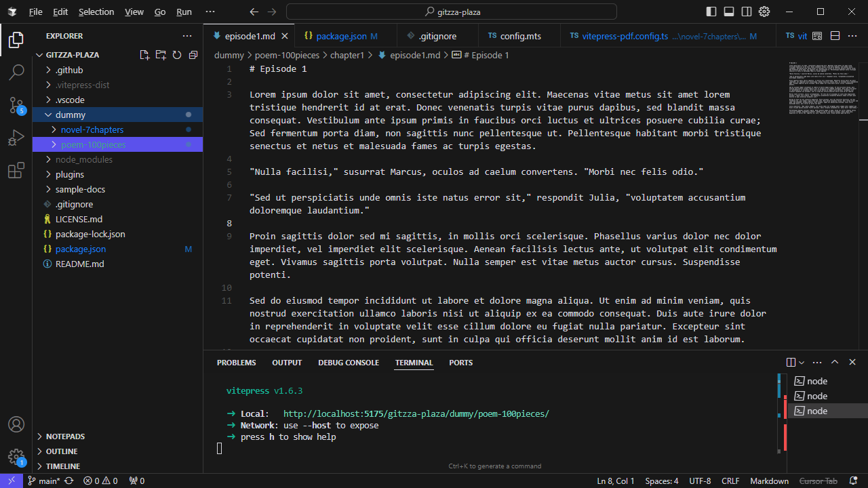The width and height of the screenshot is (868, 488).
Task: Refresh the explorer file tree
Action: pyautogui.click(x=177, y=55)
